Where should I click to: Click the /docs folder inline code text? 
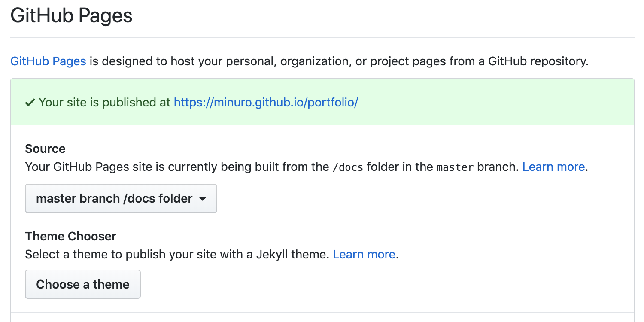(349, 167)
